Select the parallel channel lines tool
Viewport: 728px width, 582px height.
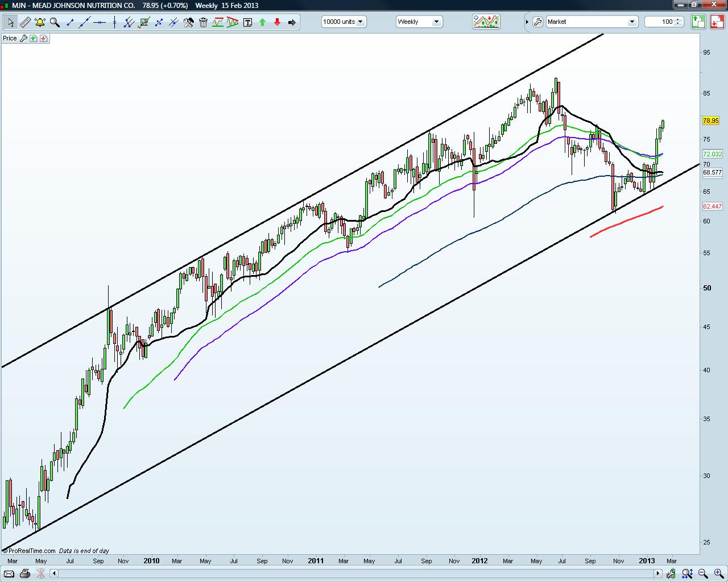129,22
